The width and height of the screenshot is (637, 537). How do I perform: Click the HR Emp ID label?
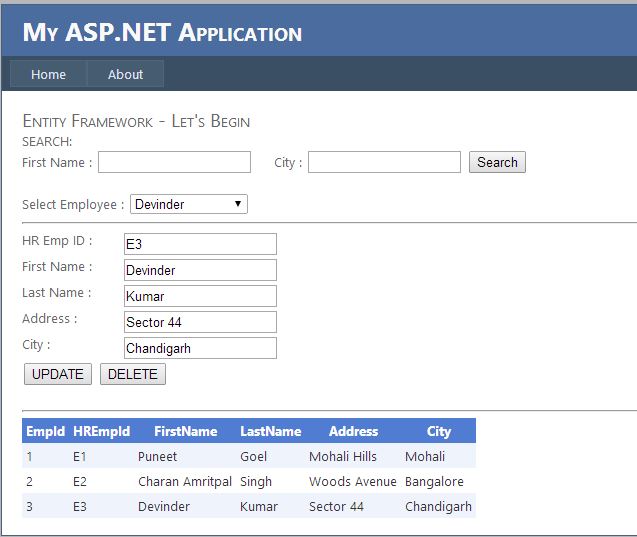(x=57, y=240)
